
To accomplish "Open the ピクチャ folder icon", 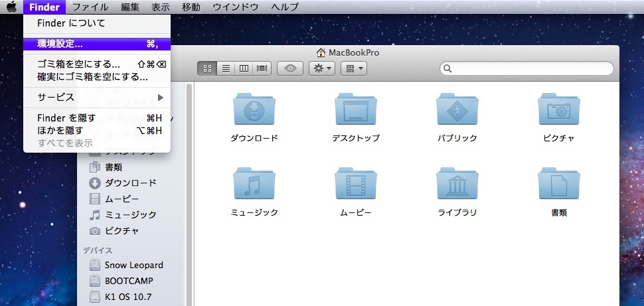I will [x=558, y=110].
